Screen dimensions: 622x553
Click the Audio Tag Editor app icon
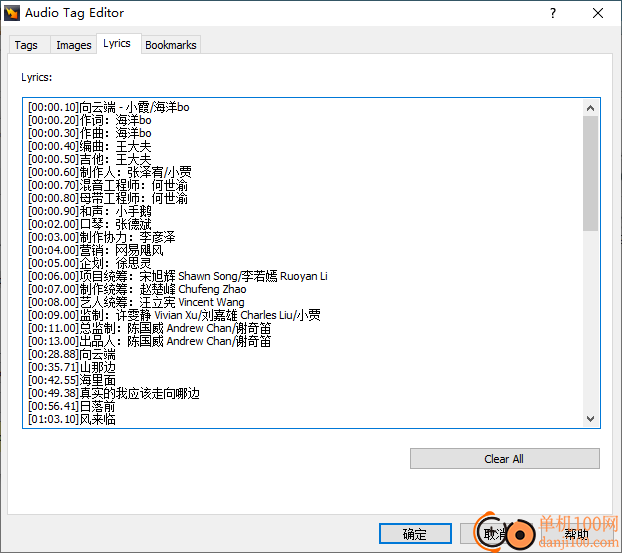(x=12, y=13)
